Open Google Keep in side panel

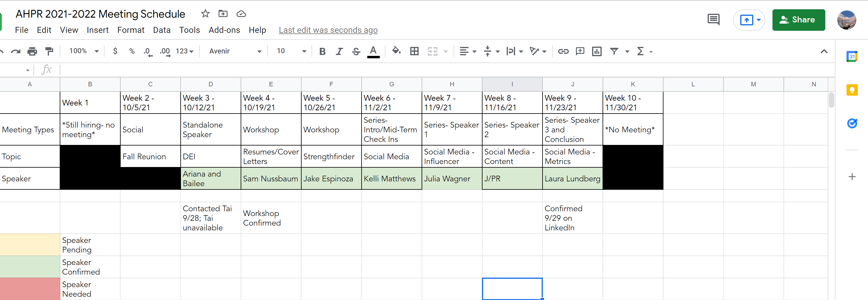[x=852, y=90]
